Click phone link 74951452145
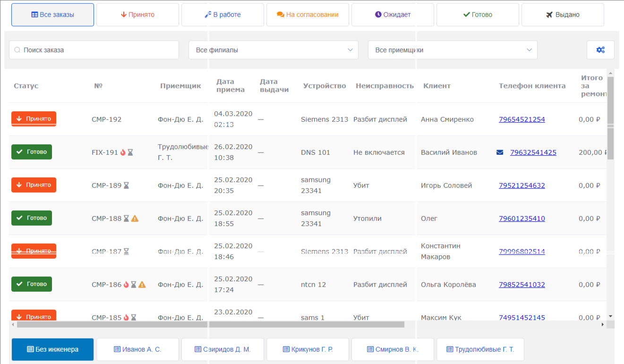 522,318
